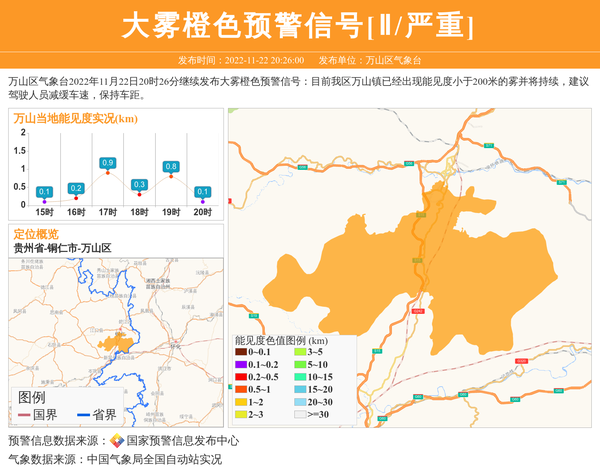This screenshot has height=471, width=600.
Task: Click the blue 省界 line legend symbol
Action: click(x=82, y=415)
